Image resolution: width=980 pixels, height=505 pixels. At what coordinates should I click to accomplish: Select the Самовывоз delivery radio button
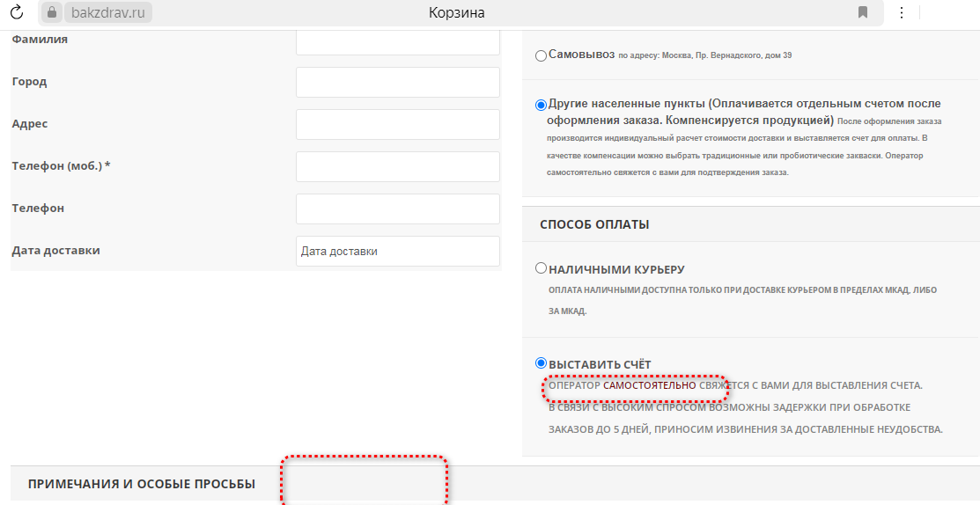[x=541, y=55]
